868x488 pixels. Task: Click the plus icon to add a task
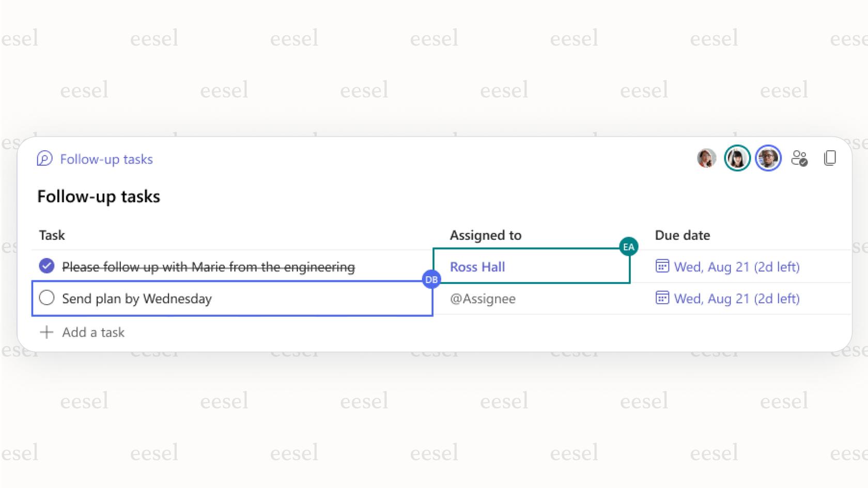point(47,332)
